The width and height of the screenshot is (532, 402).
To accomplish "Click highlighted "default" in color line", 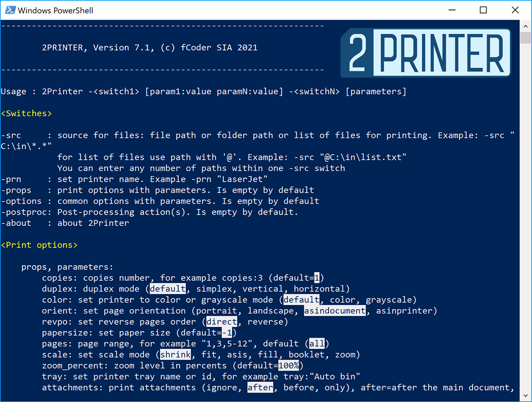I will pos(301,300).
